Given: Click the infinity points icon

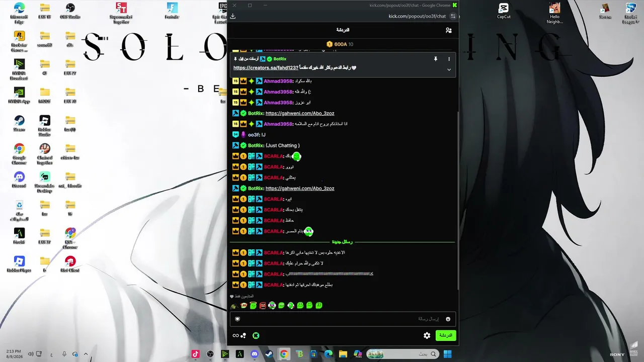Looking at the screenshot, I should point(235,335).
